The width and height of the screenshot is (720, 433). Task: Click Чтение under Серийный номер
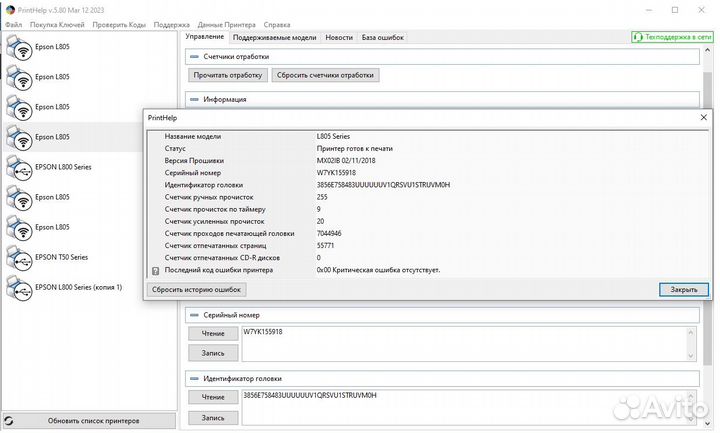213,333
